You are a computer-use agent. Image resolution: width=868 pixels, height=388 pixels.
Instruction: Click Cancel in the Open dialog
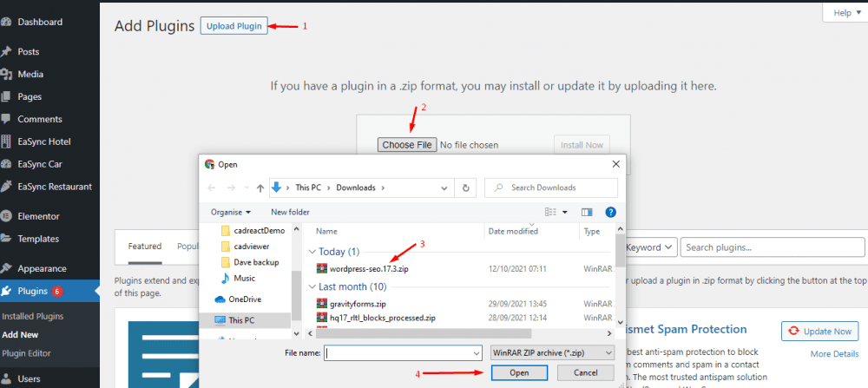(586, 373)
